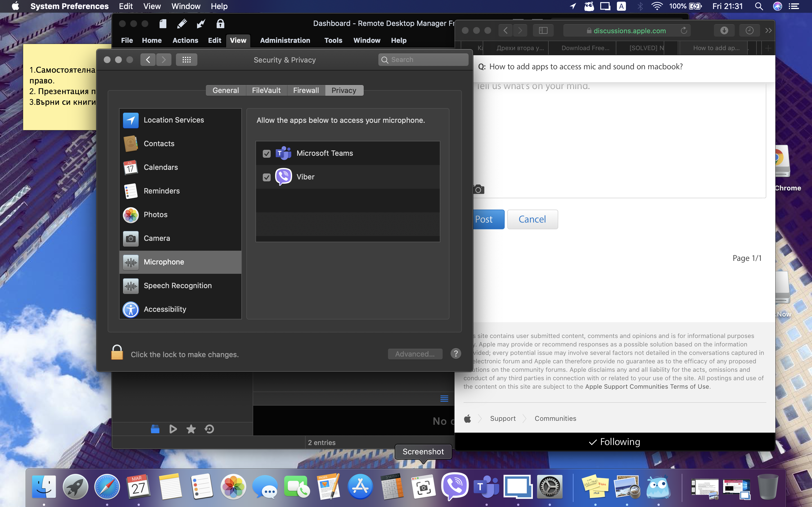Expand Safari toolbar overflow chevrons
Screen dimensions: 812x507
coord(768,31)
